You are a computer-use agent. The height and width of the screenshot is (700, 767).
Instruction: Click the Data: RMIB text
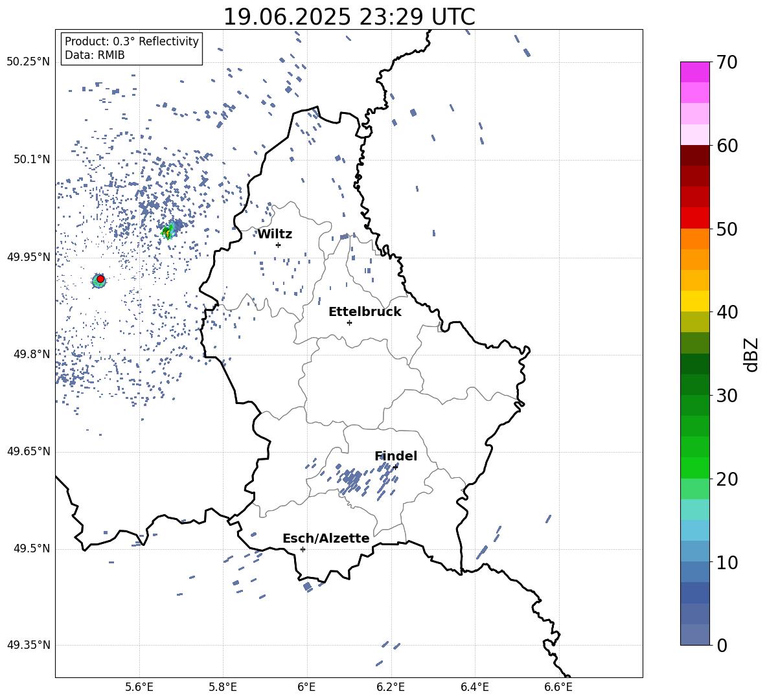(x=95, y=55)
